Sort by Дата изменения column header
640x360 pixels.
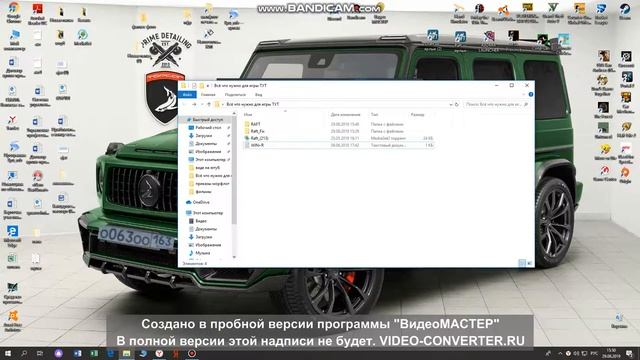345,115
